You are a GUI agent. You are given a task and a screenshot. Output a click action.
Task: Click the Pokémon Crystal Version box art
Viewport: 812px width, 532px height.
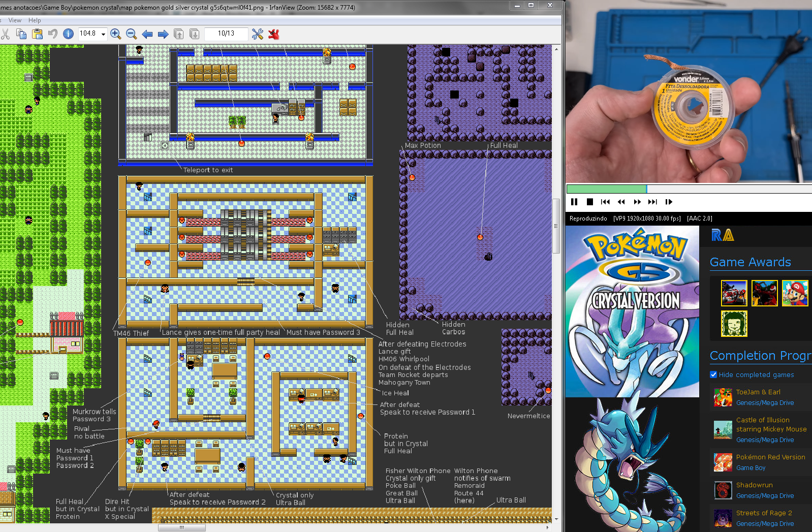633,311
